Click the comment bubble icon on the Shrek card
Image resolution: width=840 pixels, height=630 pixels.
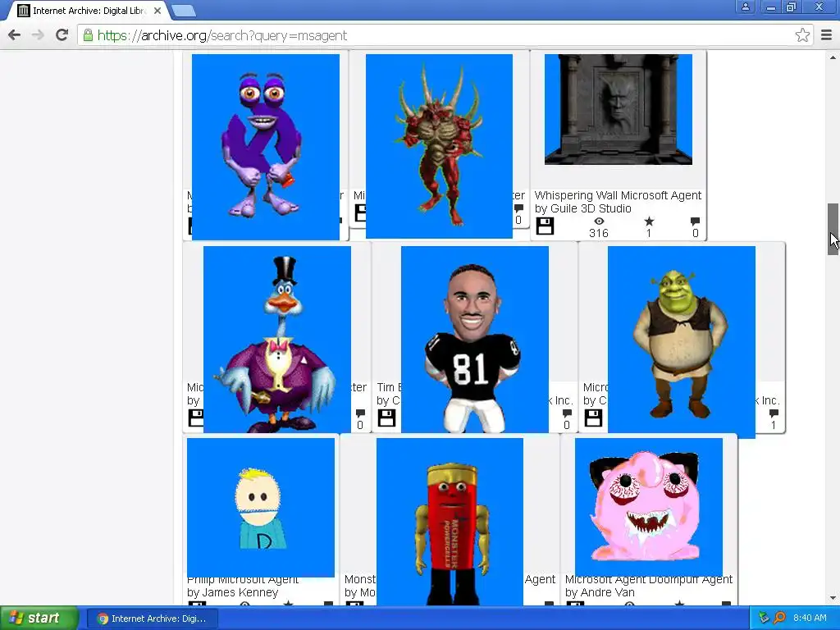773,413
